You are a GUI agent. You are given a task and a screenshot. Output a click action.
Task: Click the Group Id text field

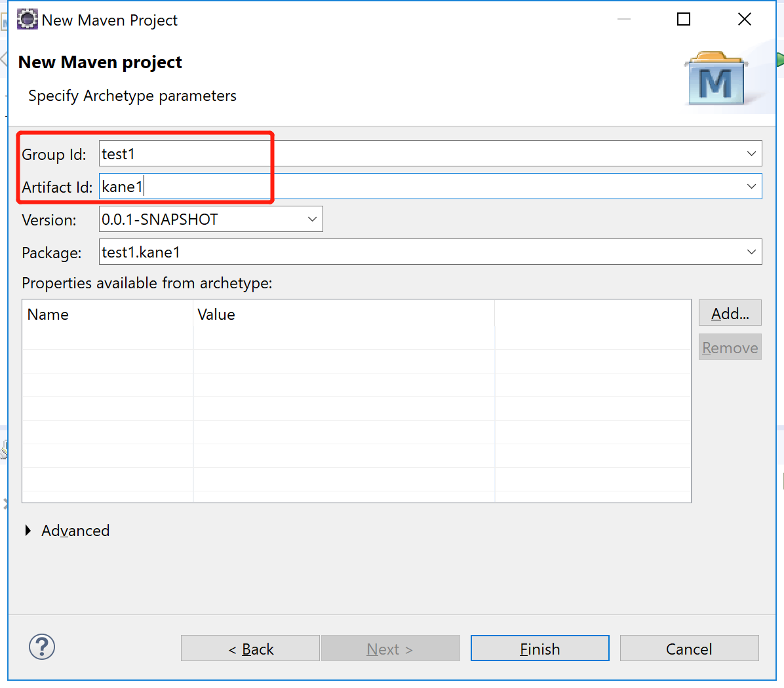(x=420, y=154)
